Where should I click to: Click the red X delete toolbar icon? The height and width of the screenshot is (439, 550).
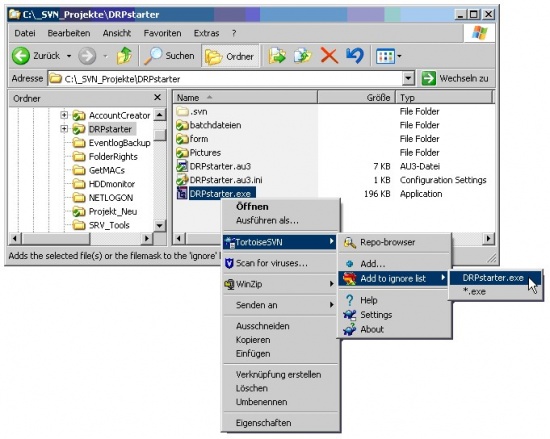[329, 56]
